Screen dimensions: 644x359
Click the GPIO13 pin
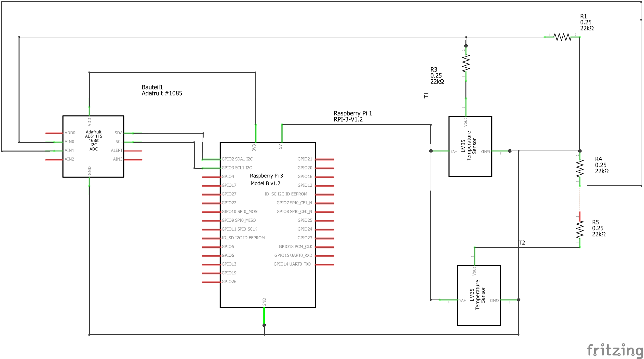pyautogui.click(x=211, y=264)
